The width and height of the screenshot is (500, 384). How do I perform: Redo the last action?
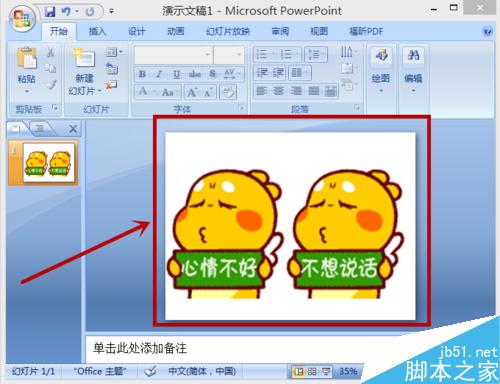click(89, 12)
